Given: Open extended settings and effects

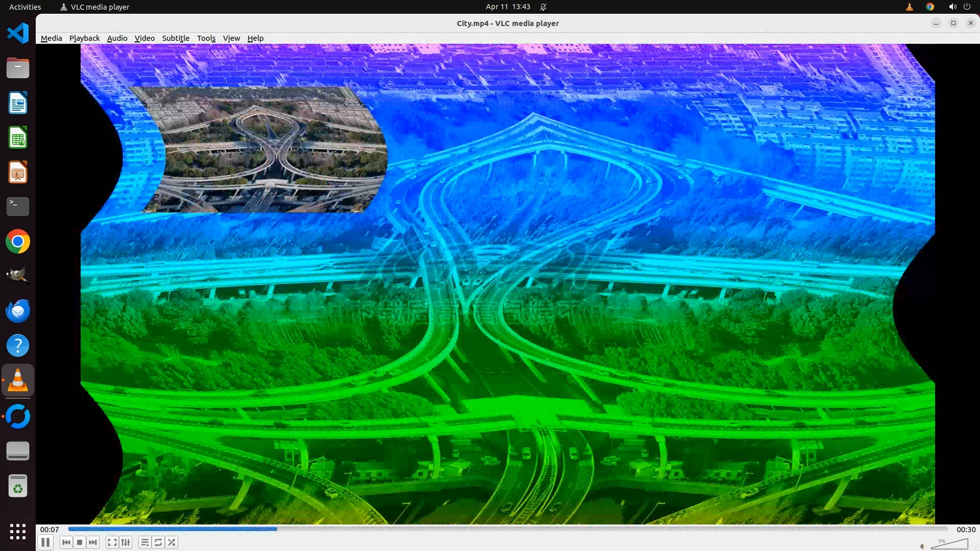Looking at the screenshot, I should [x=126, y=542].
